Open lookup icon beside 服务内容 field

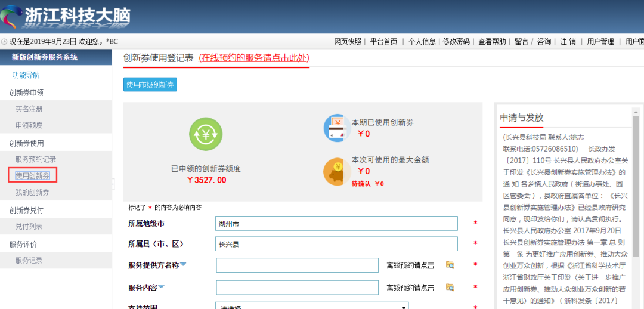point(450,287)
